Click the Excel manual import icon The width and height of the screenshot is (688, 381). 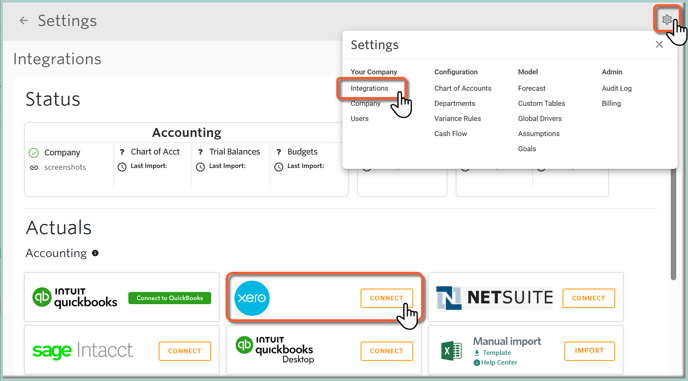(x=451, y=351)
